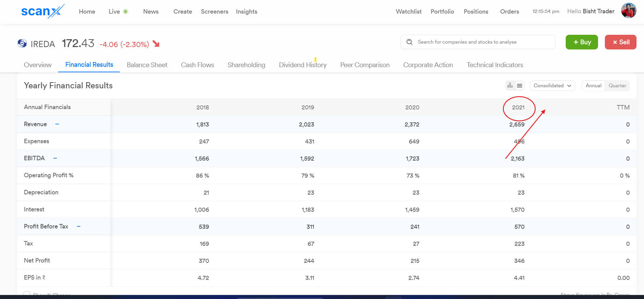Image resolution: width=644 pixels, height=299 pixels.
Task: Collapse the EBITDA row
Action: point(55,158)
